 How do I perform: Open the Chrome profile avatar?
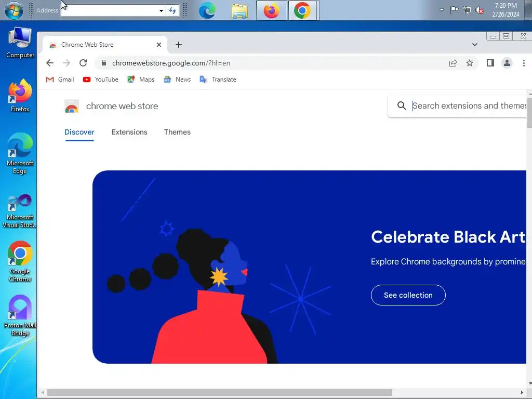coord(507,63)
